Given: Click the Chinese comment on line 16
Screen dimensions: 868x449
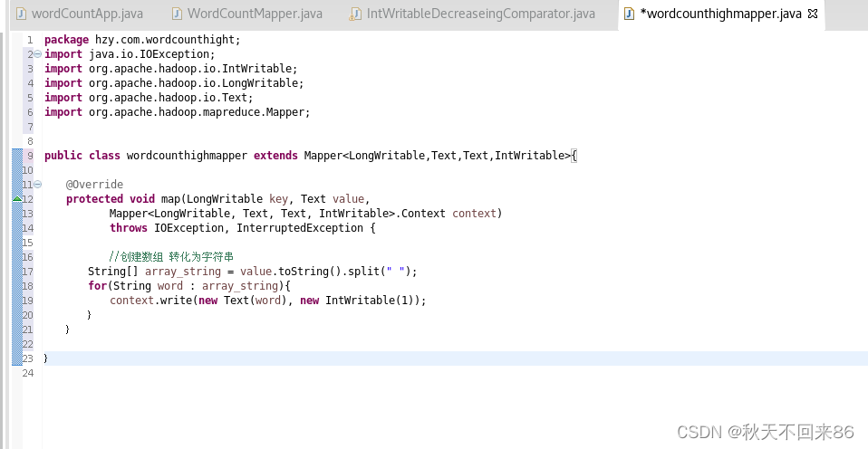Looking at the screenshot, I should click(x=171, y=256).
